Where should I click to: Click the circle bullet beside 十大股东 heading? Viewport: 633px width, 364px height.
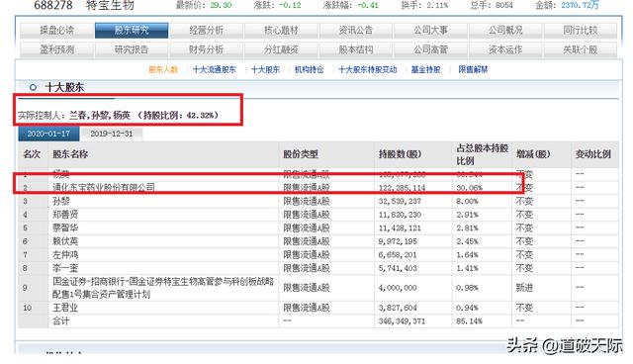click(33, 87)
